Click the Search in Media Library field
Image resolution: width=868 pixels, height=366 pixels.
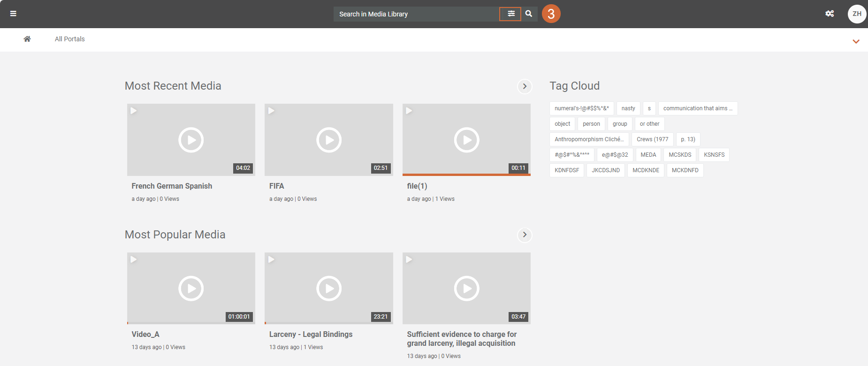(x=416, y=14)
